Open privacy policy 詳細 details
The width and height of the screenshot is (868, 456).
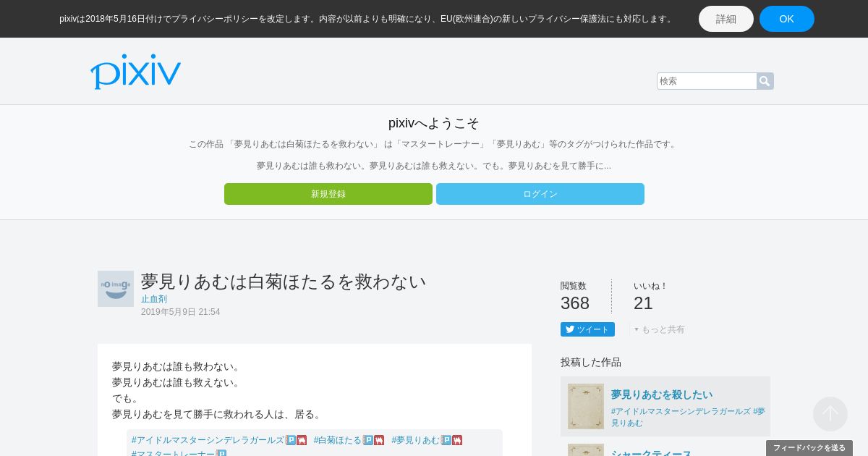click(x=726, y=19)
